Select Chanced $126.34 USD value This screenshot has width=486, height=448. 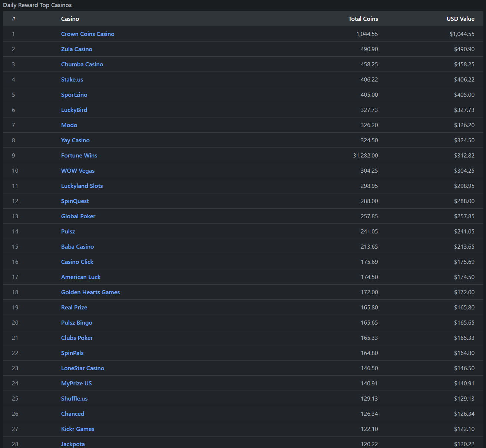click(x=464, y=414)
